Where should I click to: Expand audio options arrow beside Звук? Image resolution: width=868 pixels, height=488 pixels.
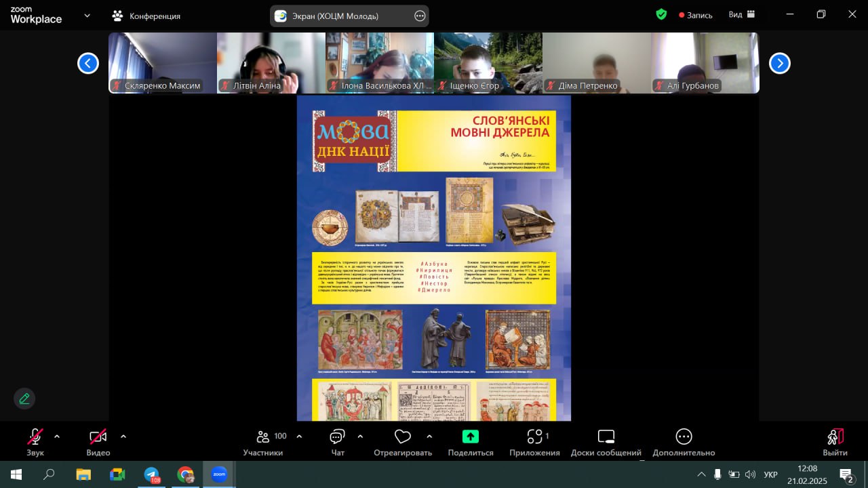(x=57, y=436)
